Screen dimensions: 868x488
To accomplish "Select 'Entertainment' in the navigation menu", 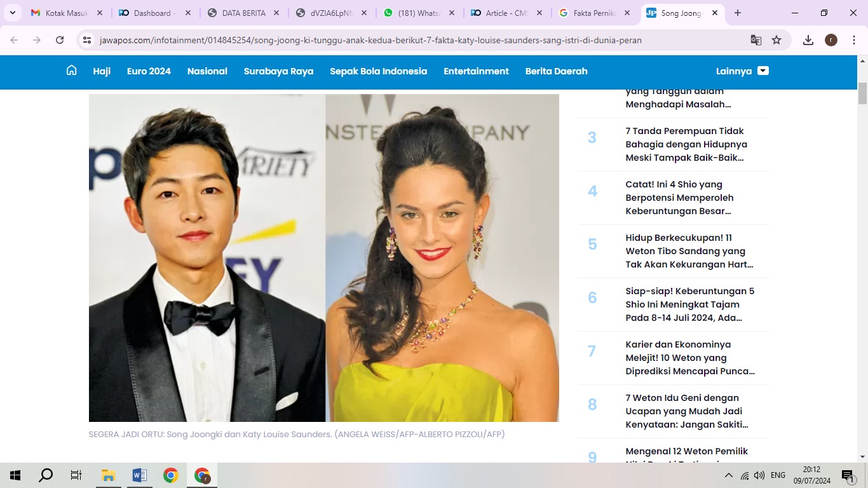I will point(476,71).
